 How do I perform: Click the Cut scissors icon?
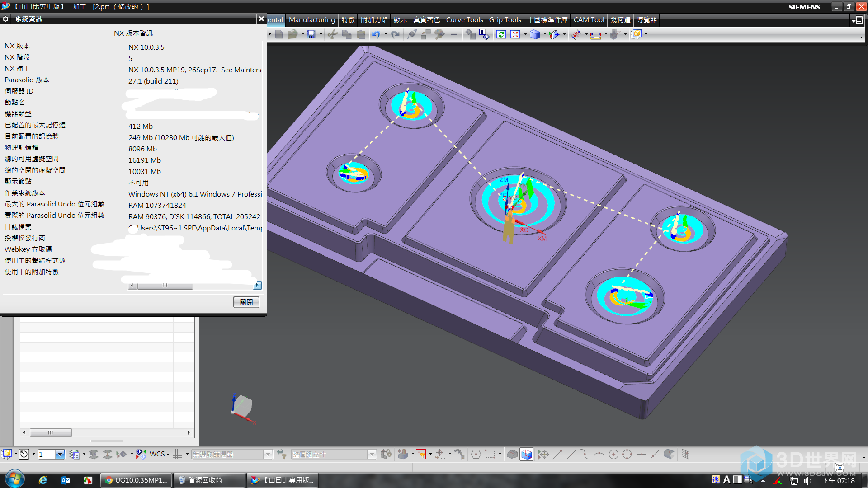click(x=333, y=34)
